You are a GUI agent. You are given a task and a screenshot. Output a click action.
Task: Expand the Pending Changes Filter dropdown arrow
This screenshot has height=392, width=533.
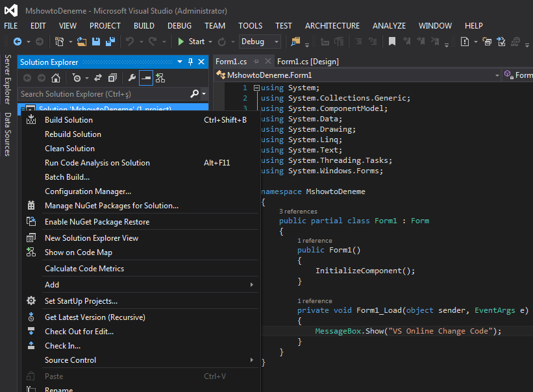(87, 79)
